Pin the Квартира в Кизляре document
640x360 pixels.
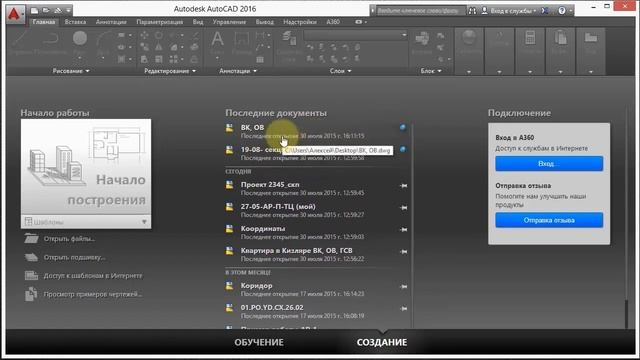(x=404, y=252)
